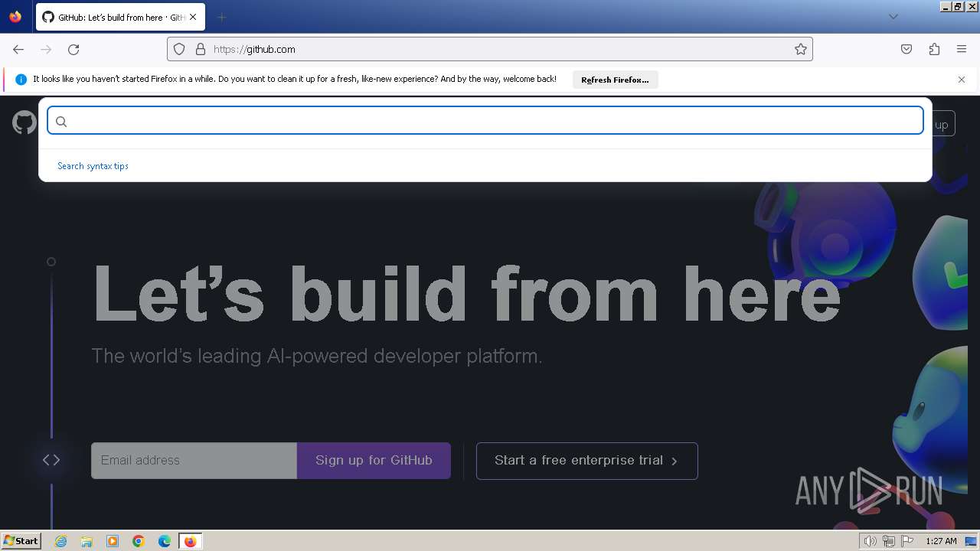
Task: Restore down the Firefox window
Action: 959,6
